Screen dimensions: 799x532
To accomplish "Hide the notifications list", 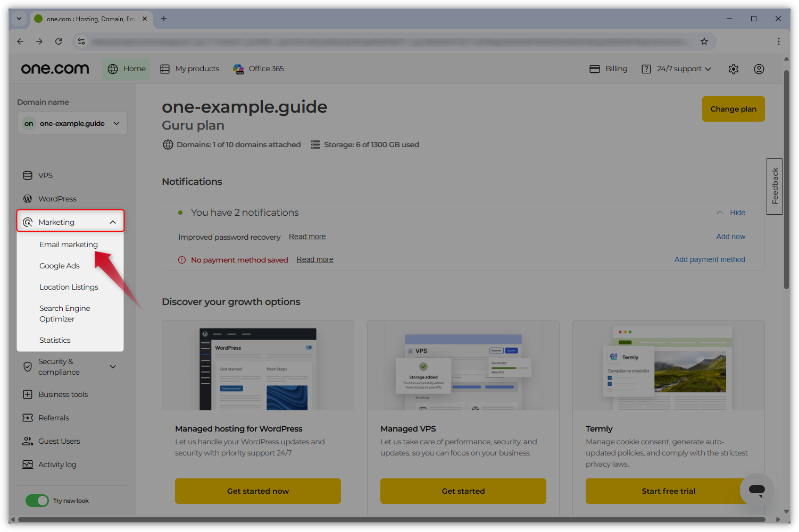I will pos(731,213).
